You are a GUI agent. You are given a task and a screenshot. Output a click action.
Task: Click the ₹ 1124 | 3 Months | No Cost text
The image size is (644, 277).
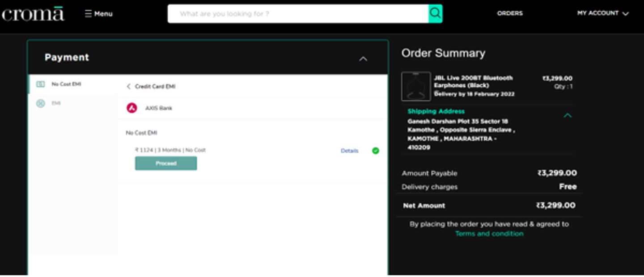click(170, 150)
